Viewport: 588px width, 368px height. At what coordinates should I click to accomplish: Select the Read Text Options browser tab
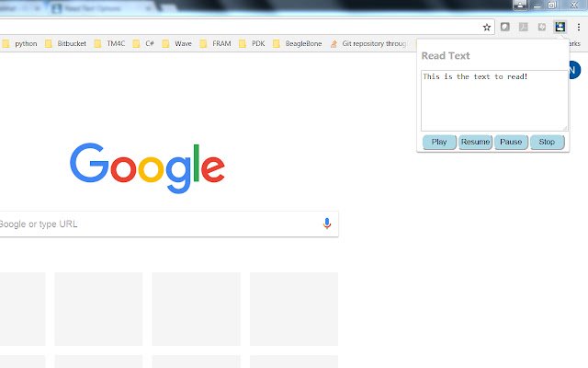[x=100, y=8]
